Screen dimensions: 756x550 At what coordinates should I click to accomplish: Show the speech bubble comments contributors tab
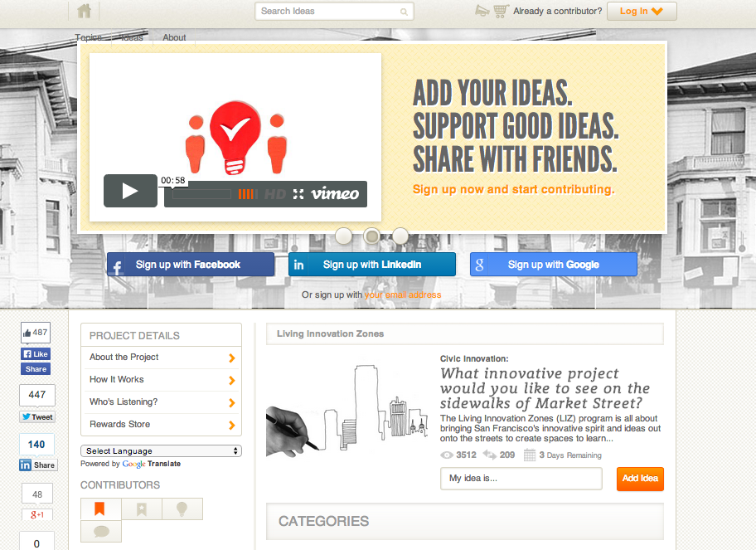tap(101, 531)
